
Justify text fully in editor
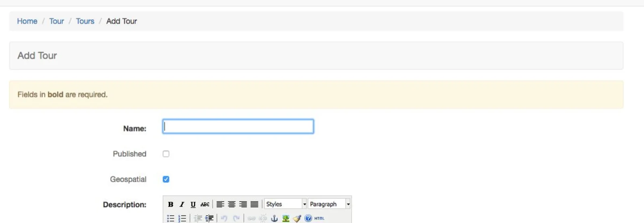pyautogui.click(x=254, y=204)
